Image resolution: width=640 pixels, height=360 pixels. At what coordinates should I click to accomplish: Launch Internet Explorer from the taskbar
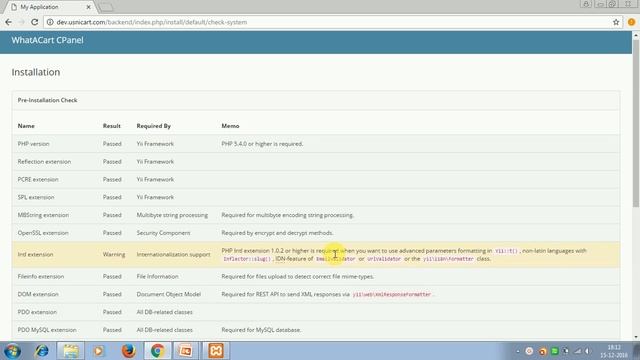42,351
